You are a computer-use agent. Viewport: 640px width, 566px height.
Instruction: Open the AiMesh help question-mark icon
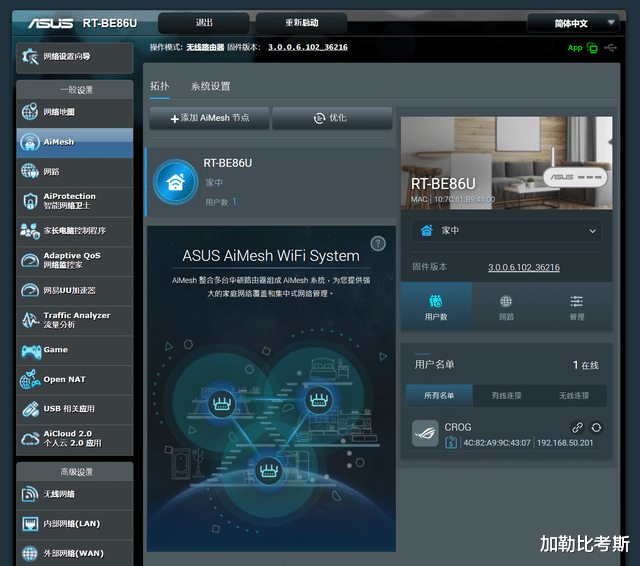coord(378,244)
